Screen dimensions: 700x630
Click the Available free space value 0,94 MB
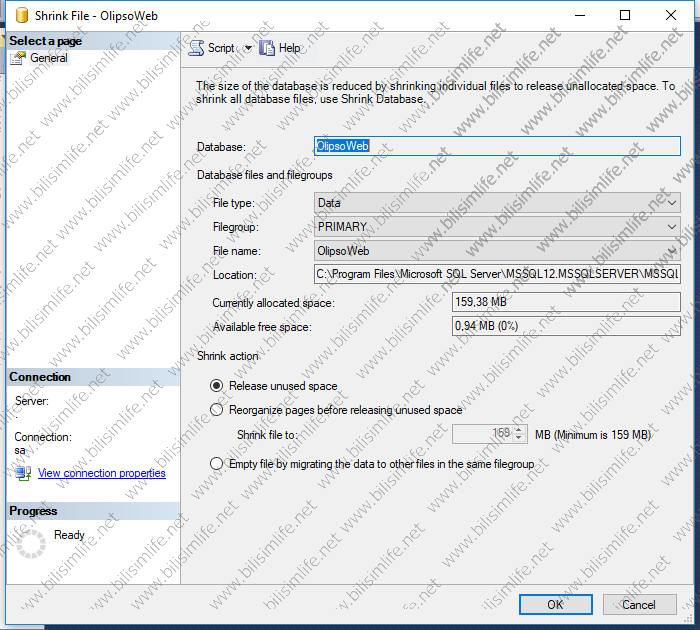[566, 326]
